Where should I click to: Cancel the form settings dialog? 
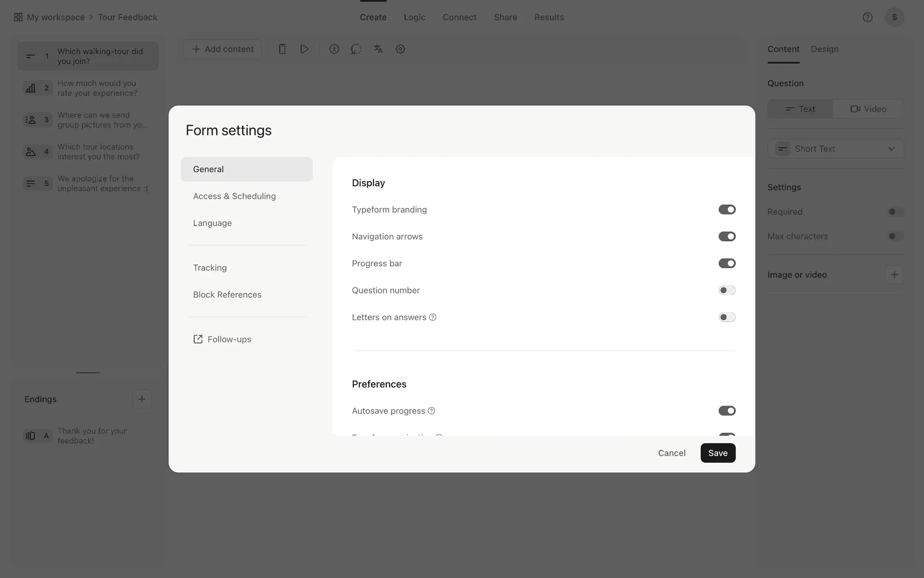click(671, 453)
